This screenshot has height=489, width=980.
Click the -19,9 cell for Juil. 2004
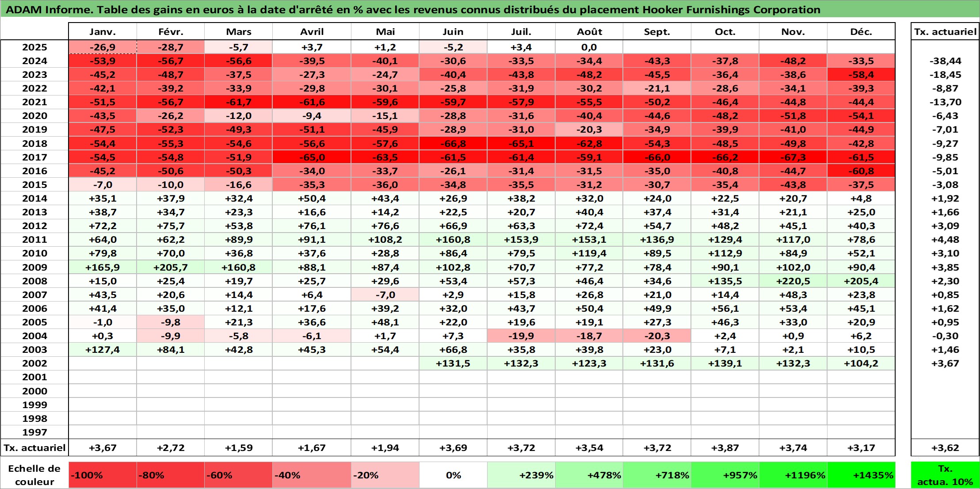coord(521,336)
